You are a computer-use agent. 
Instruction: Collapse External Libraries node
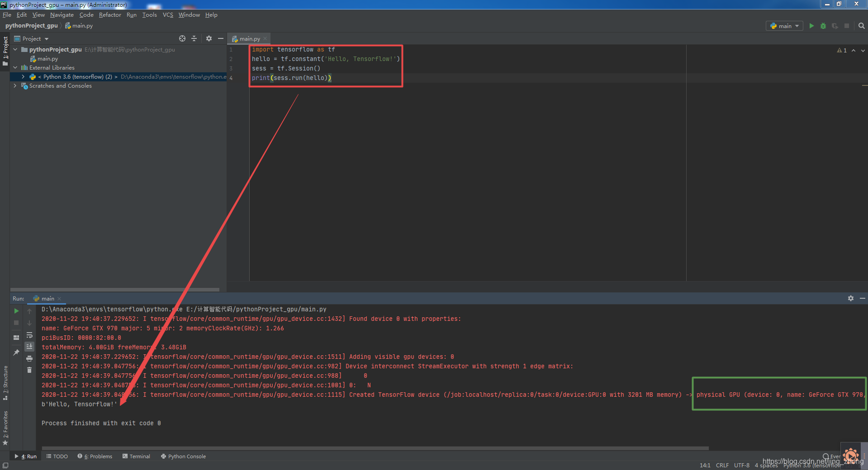pyautogui.click(x=15, y=68)
